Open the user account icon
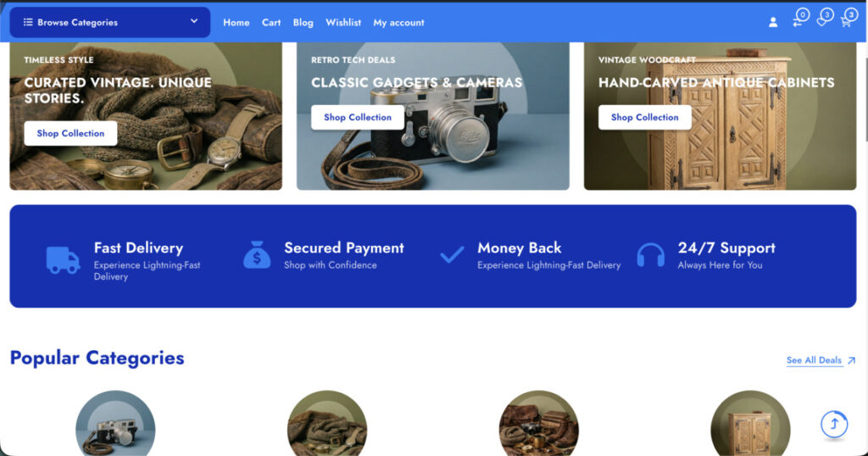Image resolution: width=868 pixels, height=456 pixels. (773, 22)
